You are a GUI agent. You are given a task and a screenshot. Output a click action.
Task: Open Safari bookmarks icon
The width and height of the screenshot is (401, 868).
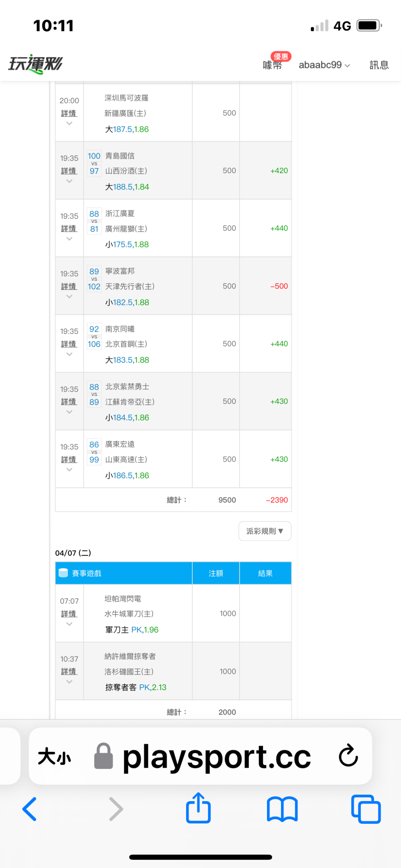pos(282,809)
